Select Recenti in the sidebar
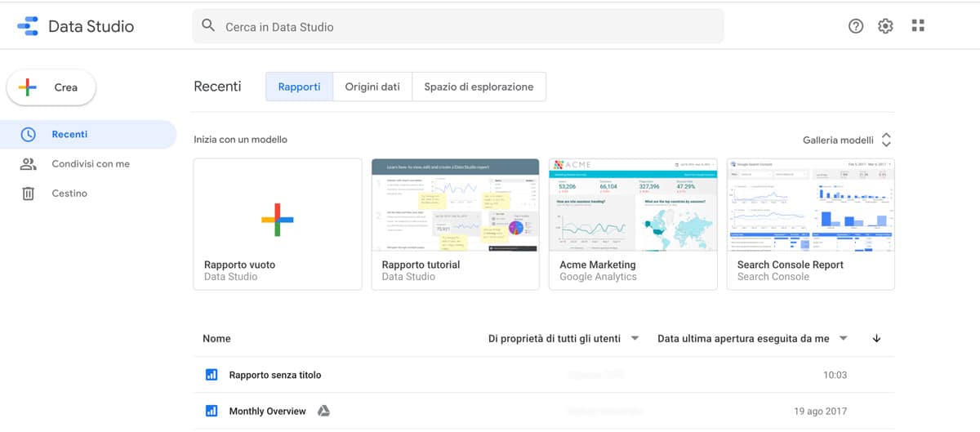The height and width of the screenshot is (432, 980). (88, 135)
